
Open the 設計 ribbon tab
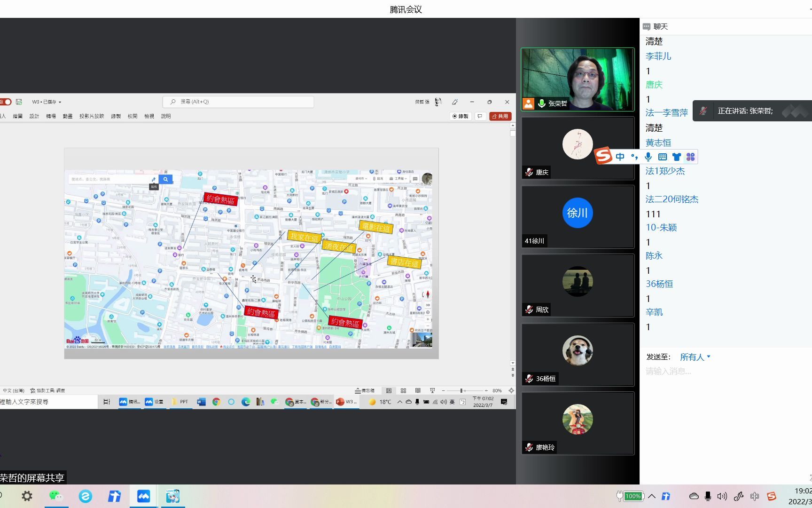34,116
